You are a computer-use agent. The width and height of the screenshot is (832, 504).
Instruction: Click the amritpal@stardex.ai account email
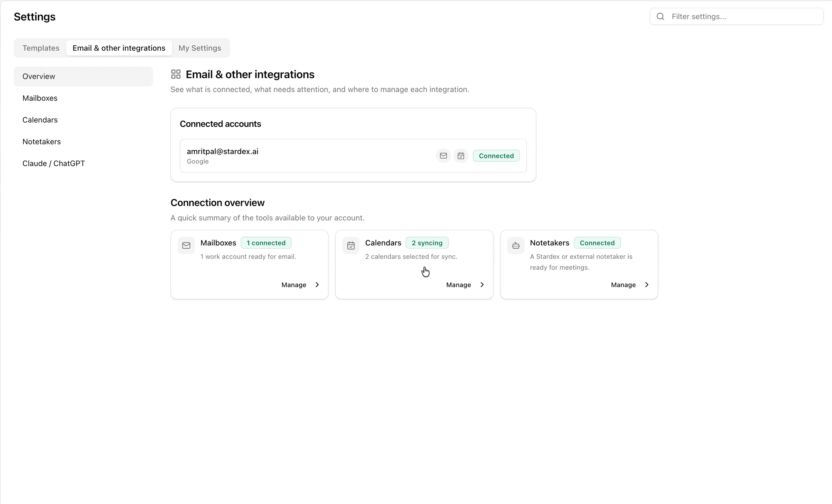coord(223,151)
